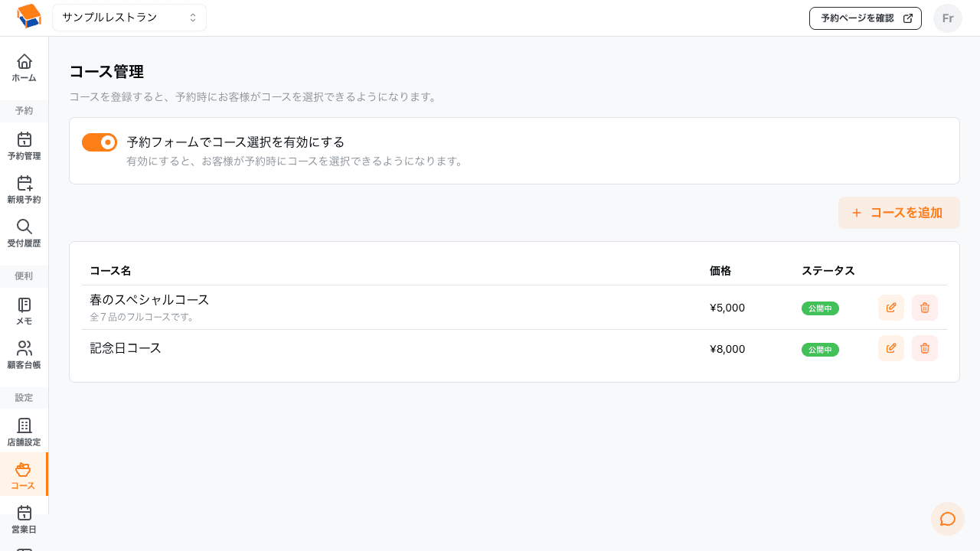Select 新規予約 in the sidebar

(24, 191)
